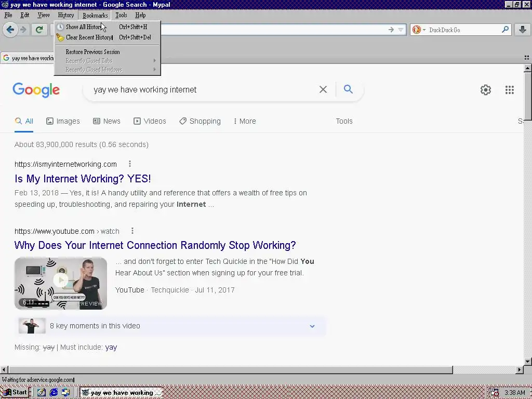Open 'Why Does Your Internet Connection Randomly Stop Working?'

click(x=155, y=245)
